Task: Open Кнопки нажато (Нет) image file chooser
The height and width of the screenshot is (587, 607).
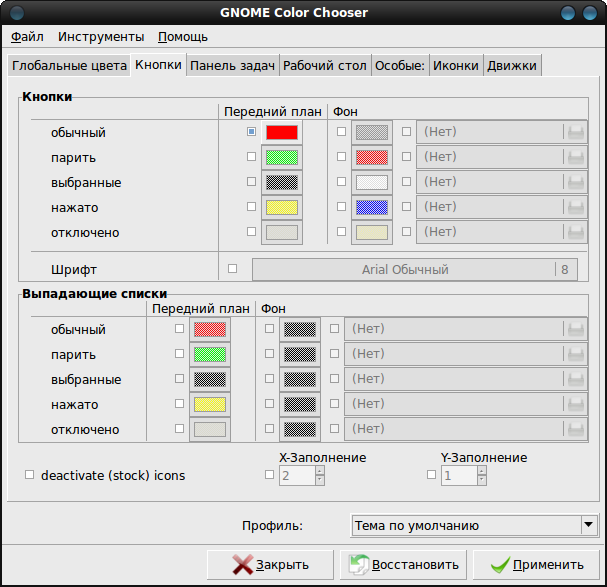Action: (x=502, y=207)
